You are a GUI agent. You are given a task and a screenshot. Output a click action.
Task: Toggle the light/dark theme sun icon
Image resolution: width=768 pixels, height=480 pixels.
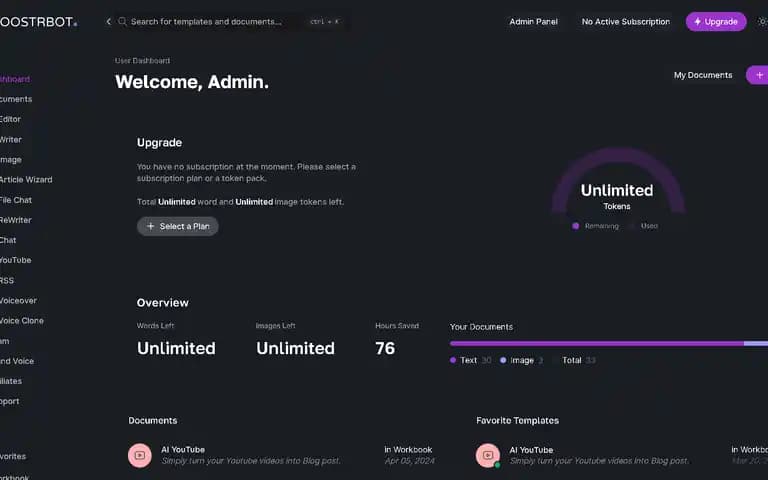tap(763, 22)
